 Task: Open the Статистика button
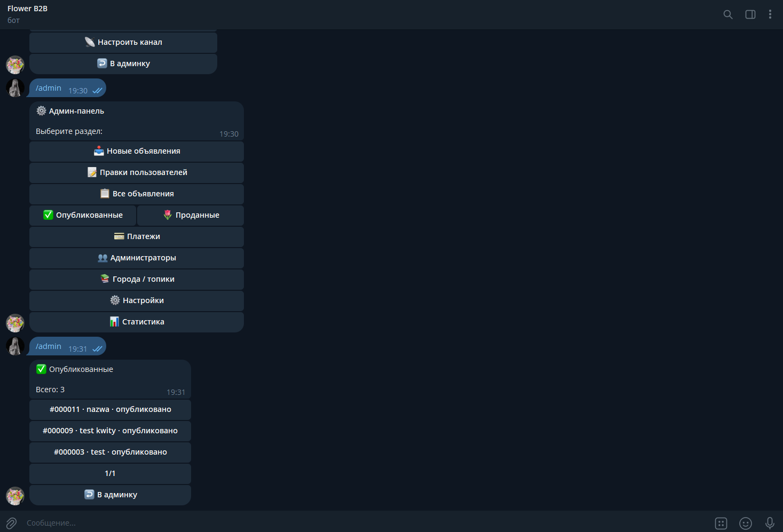click(137, 322)
